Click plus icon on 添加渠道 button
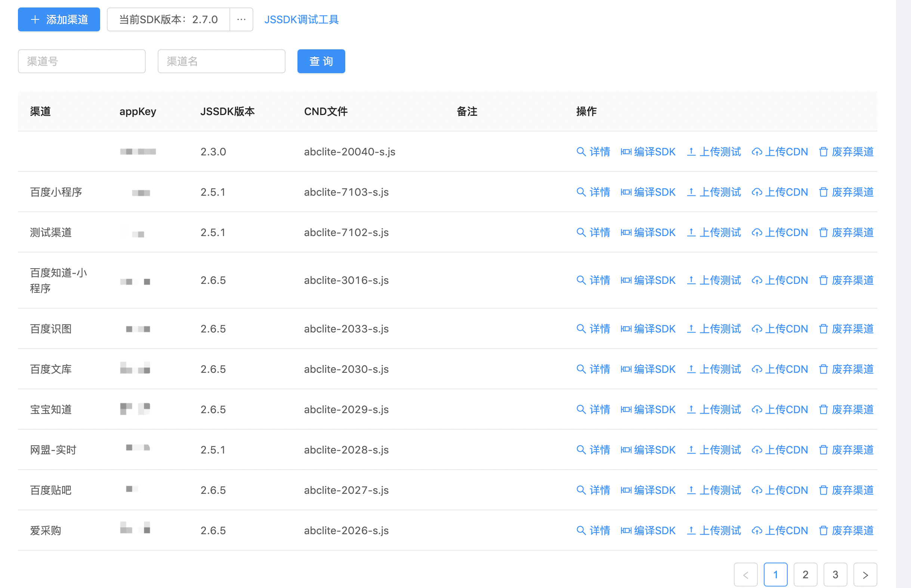The height and width of the screenshot is (588, 911). [35, 19]
